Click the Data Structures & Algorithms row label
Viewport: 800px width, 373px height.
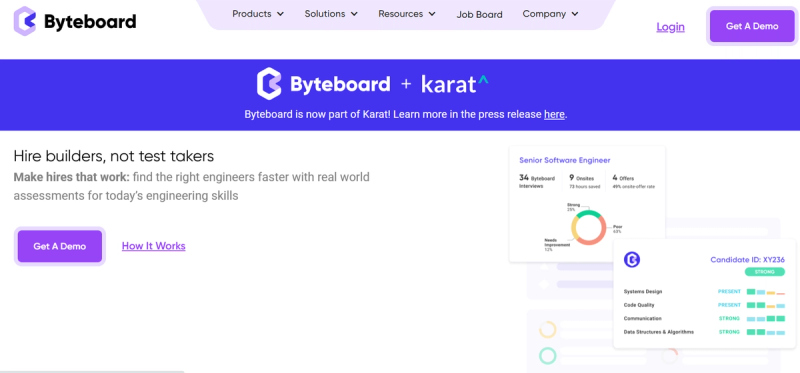[x=659, y=332]
